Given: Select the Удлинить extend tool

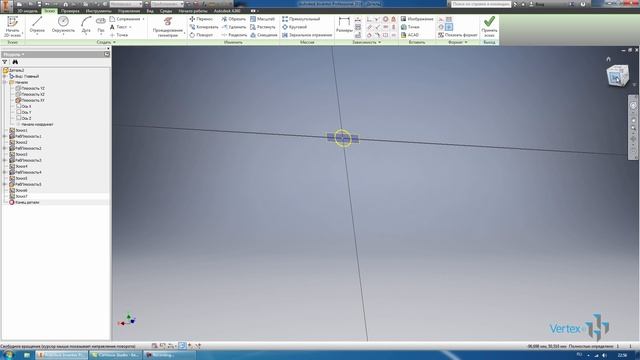Looking at the screenshot, I should tap(234, 27).
